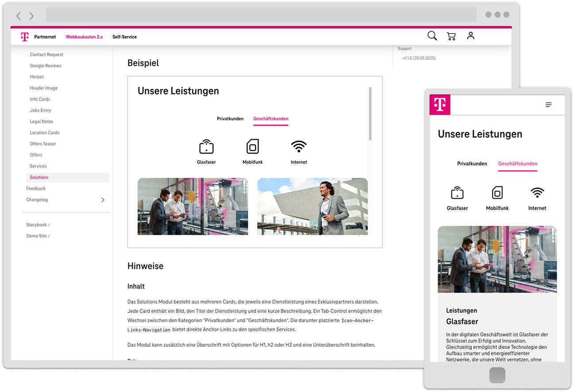This screenshot has width=574, height=392.
Task: Tap the mobile Internet wifi icon
Action: pyautogui.click(x=537, y=193)
